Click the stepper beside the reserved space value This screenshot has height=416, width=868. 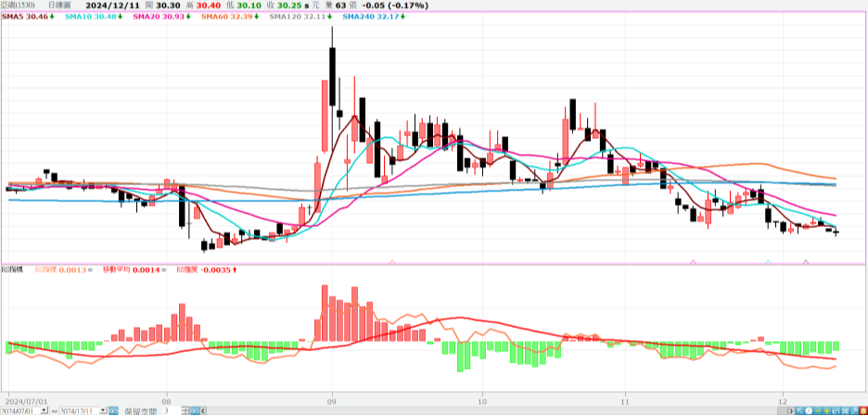[185, 411]
